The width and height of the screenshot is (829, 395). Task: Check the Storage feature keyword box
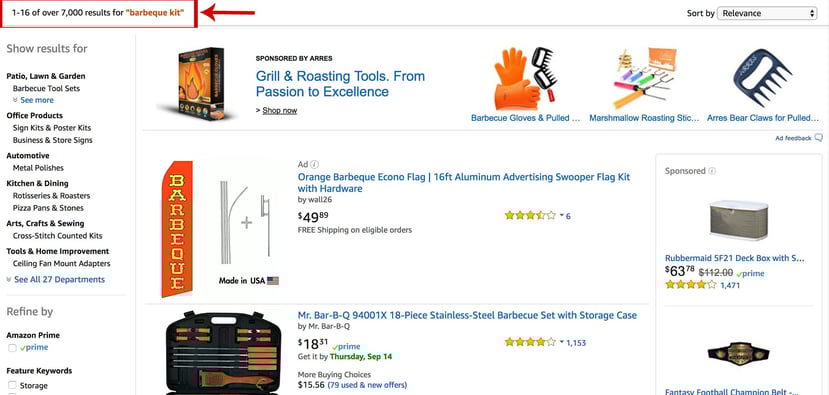click(12, 385)
